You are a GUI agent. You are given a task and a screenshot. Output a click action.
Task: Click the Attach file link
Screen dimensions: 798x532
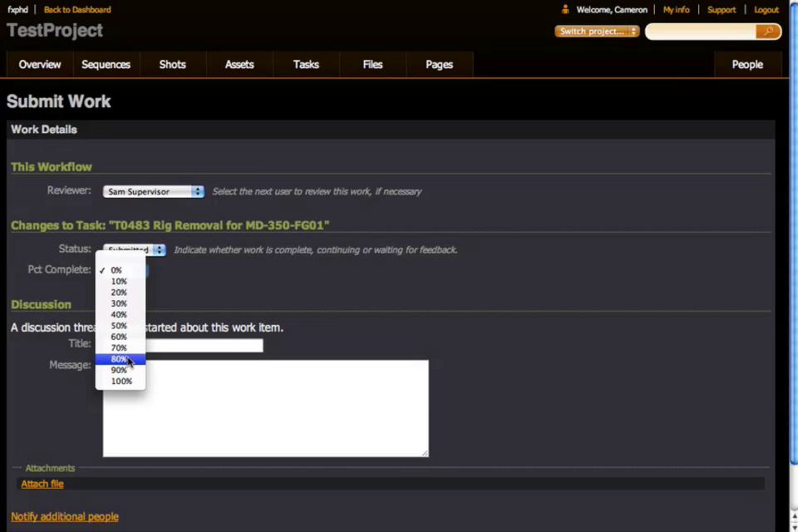pyautogui.click(x=43, y=484)
